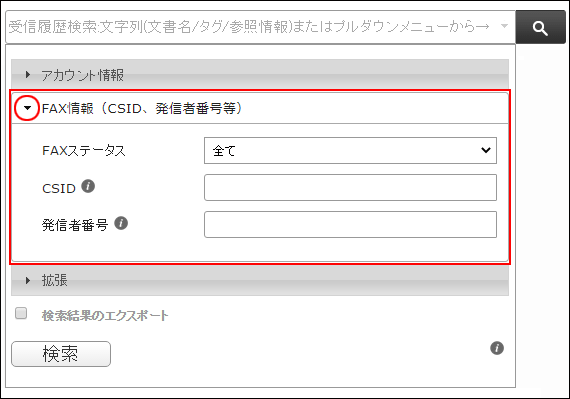Image resolution: width=570 pixels, height=399 pixels.
Task: Focus the 受信履歴検索 search text box
Action: coord(252,27)
